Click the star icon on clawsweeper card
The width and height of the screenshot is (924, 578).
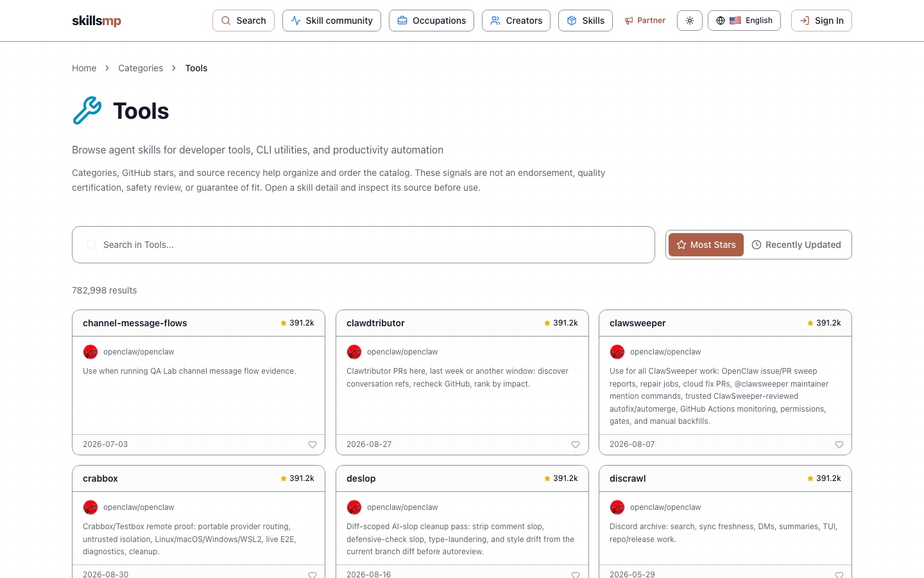tap(810, 323)
